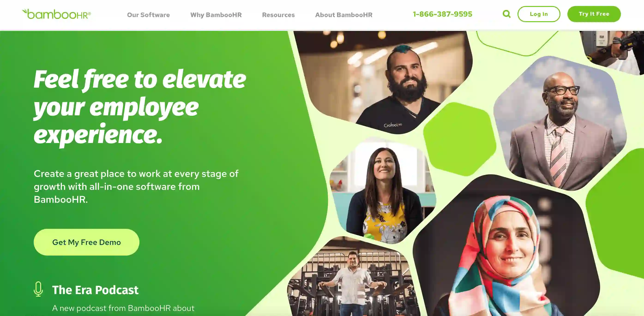Open the Resources navigation menu
644x316 pixels.
point(278,15)
